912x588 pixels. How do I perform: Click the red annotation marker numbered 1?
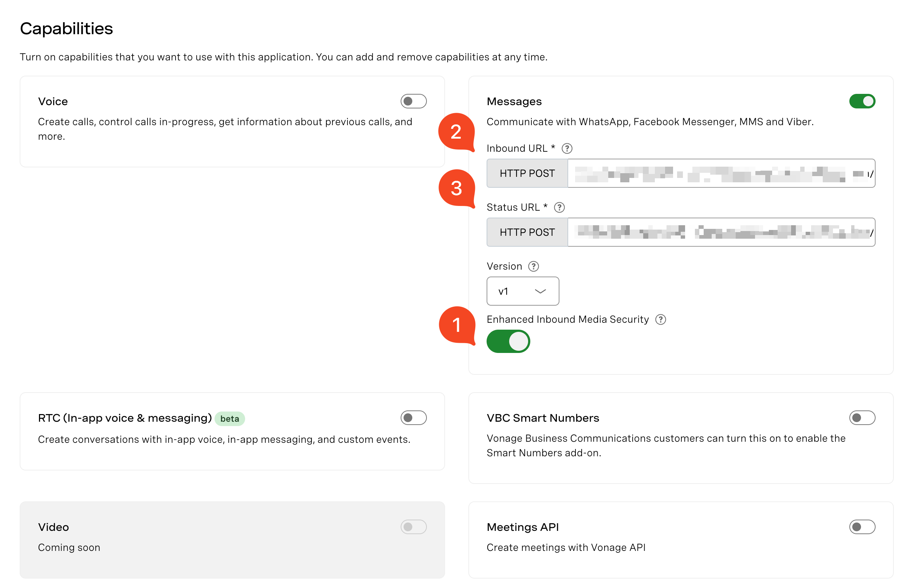(456, 325)
